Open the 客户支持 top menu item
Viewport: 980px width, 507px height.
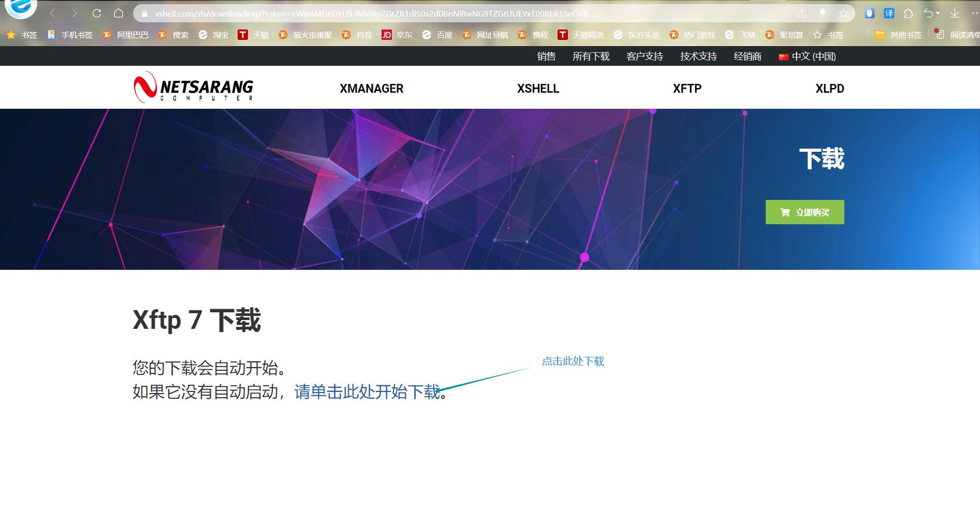click(x=645, y=56)
